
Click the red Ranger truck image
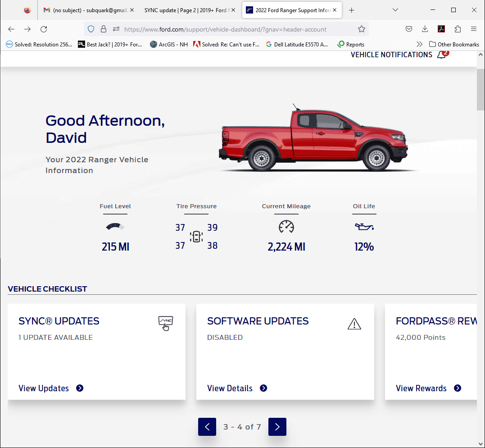(313, 138)
